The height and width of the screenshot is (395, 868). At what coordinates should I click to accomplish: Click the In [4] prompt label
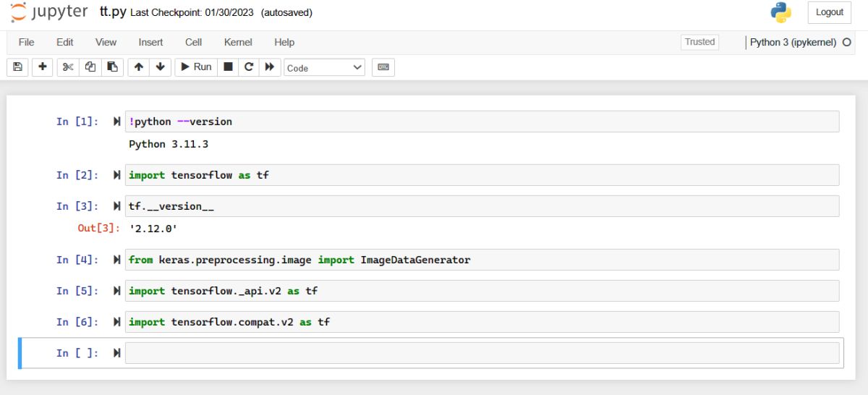click(77, 260)
